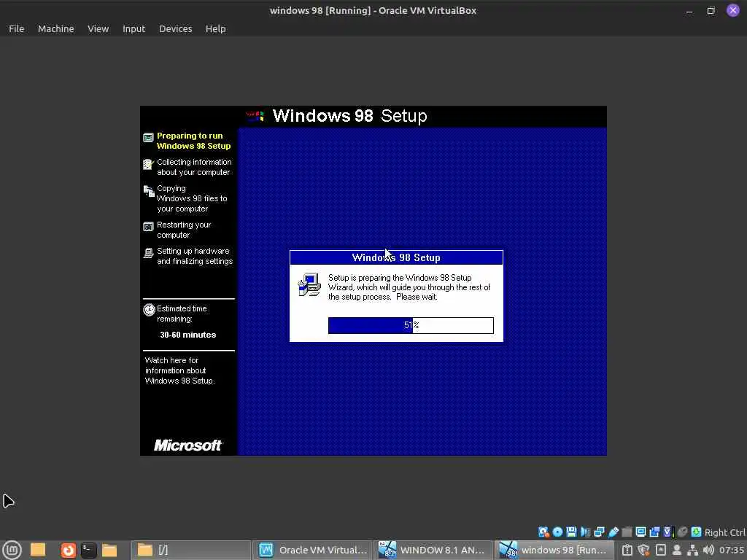Select the windows 98 [Run... taskbar button
Viewport: 747px width, 560px height.
554,550
